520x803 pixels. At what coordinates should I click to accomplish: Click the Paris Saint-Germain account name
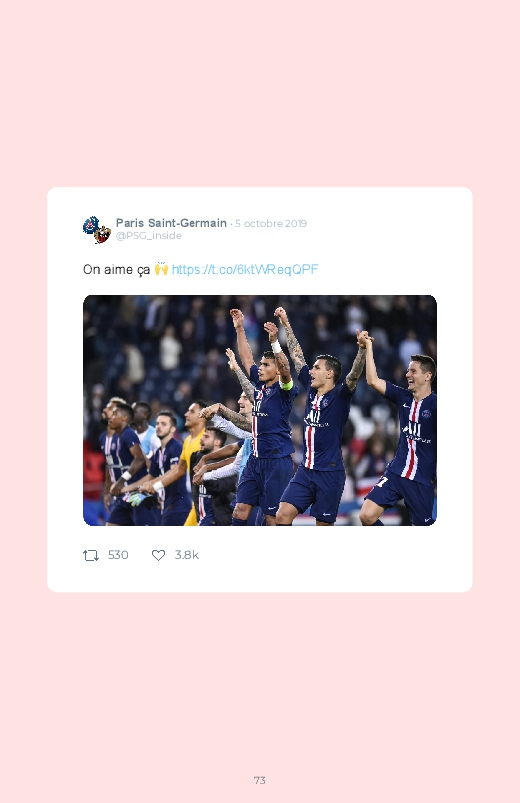[x=171, y=223]
